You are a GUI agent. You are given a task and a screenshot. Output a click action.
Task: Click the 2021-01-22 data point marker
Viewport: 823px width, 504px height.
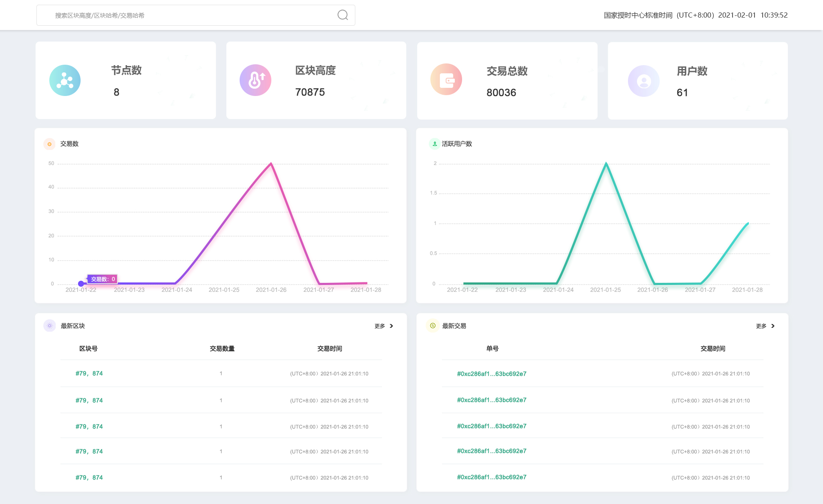[81, 284]
